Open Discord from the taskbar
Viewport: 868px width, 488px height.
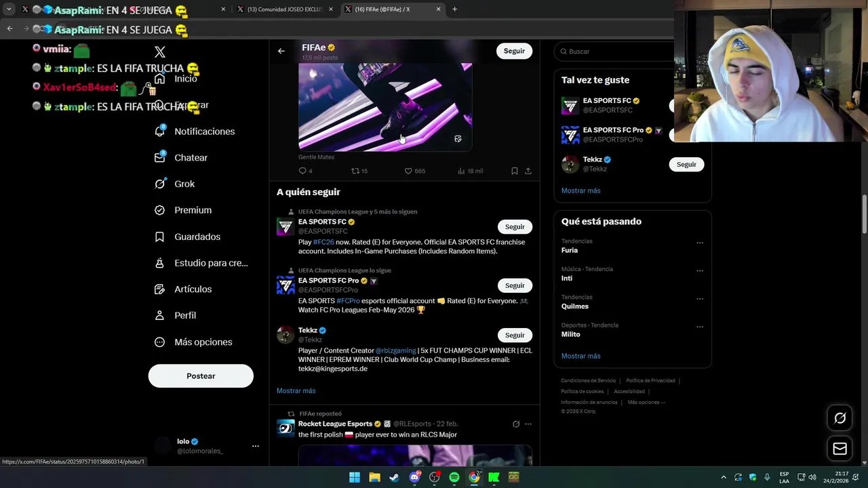tap(414, 477)
